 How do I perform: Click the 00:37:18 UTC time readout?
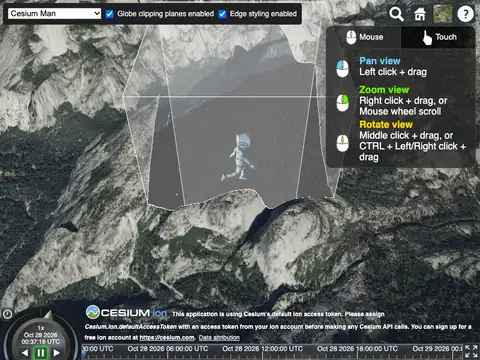click(x=41, y=342)
